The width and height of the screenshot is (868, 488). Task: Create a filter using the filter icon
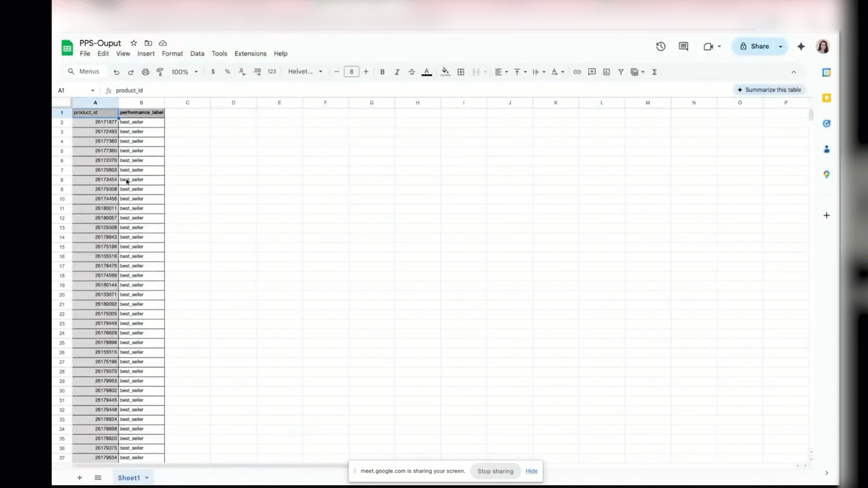coord(621,72)
